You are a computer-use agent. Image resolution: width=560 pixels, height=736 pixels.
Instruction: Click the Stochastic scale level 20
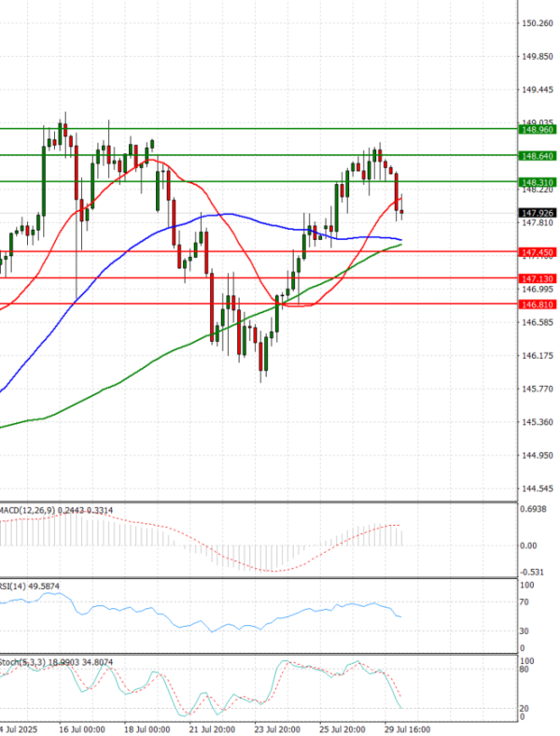[x=525, y=709]
